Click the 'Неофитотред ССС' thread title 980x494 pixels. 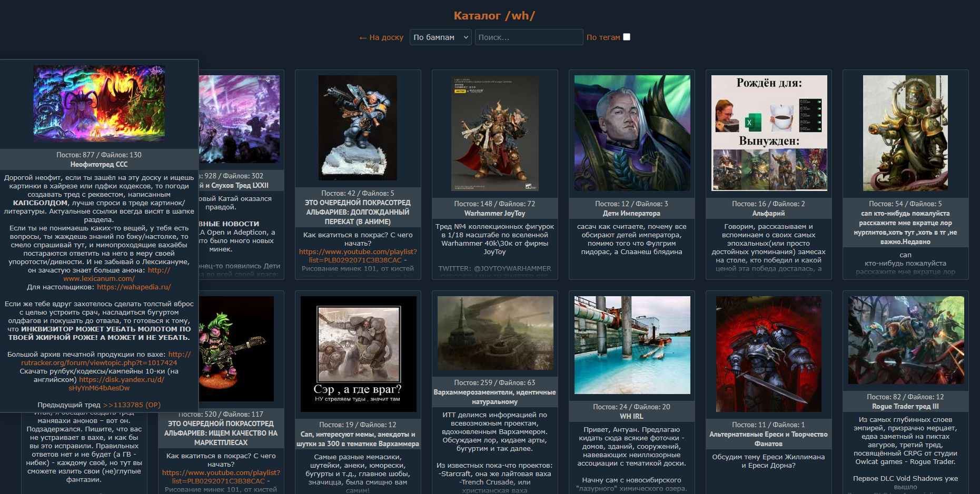coord(99,165)
